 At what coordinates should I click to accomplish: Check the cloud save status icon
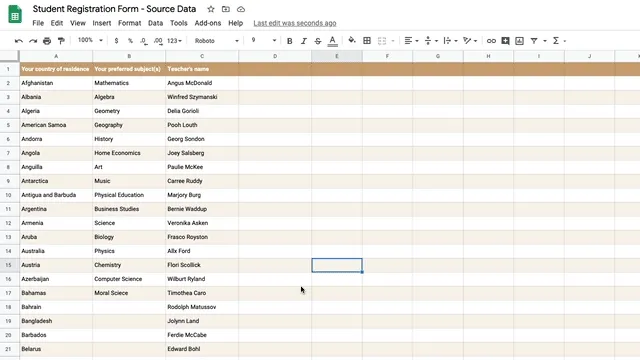click(241, 9)
